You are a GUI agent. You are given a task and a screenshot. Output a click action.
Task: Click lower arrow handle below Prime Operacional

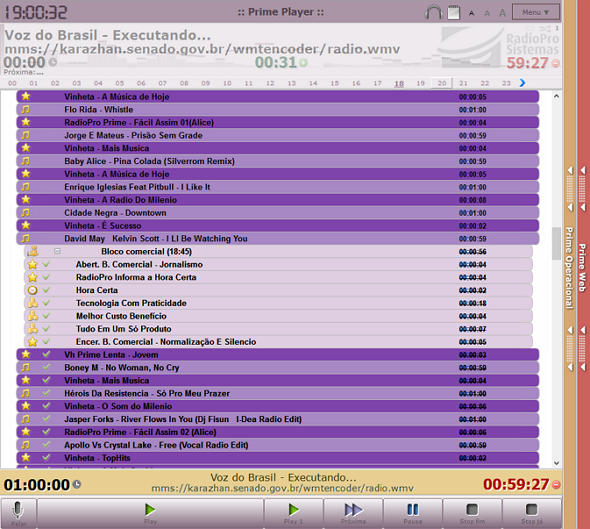point(570,348)
